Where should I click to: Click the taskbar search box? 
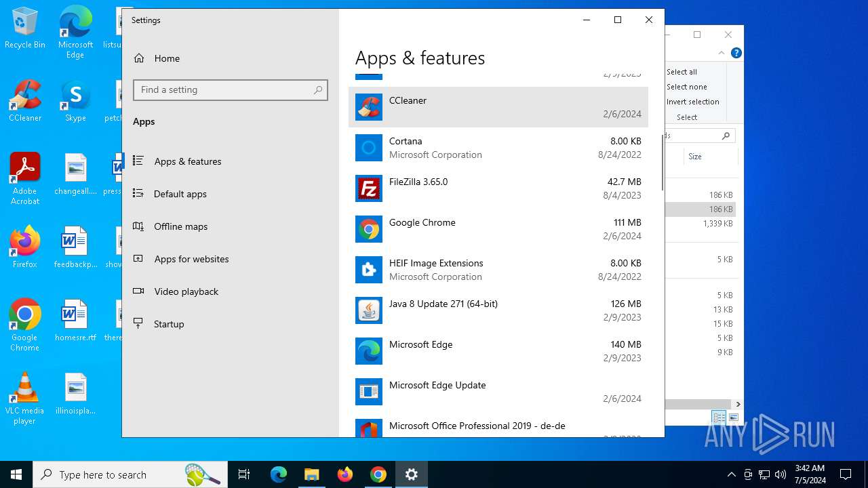tap(130, 474)
